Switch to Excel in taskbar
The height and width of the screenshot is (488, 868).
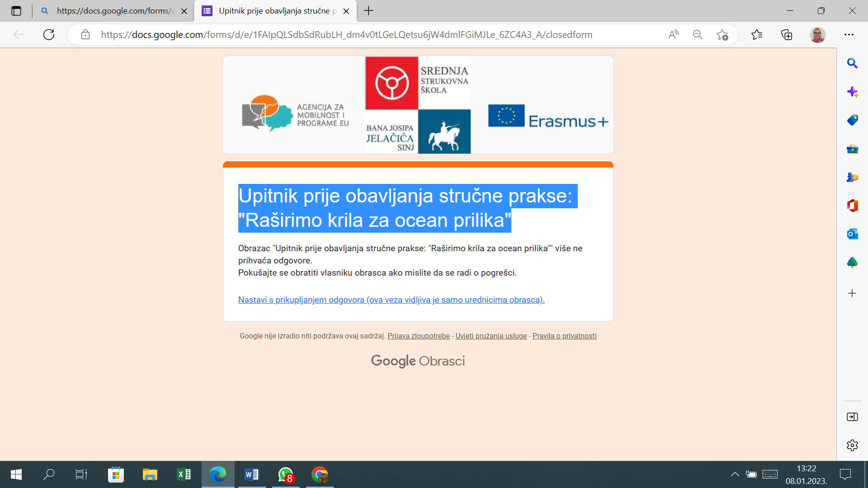(x=184, y=474)
